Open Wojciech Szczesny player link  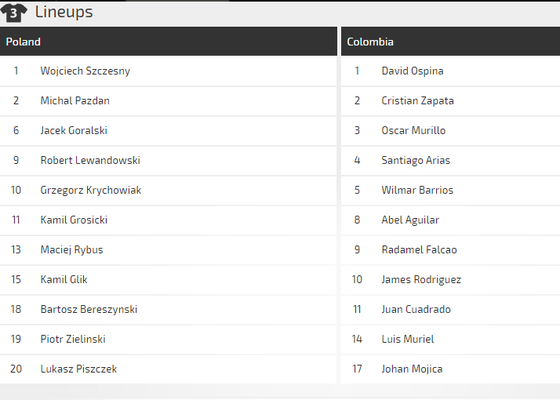(x=85, y=71)
